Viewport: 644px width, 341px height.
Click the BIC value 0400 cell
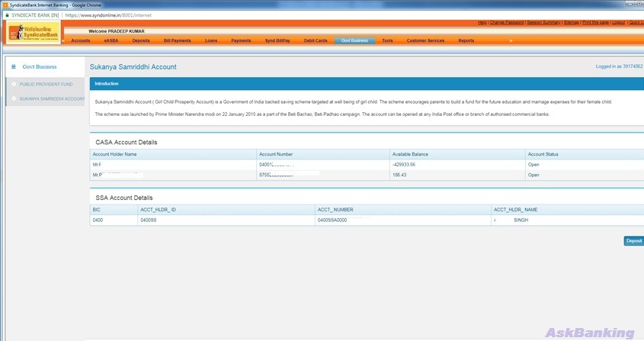[x=114, y=220]
